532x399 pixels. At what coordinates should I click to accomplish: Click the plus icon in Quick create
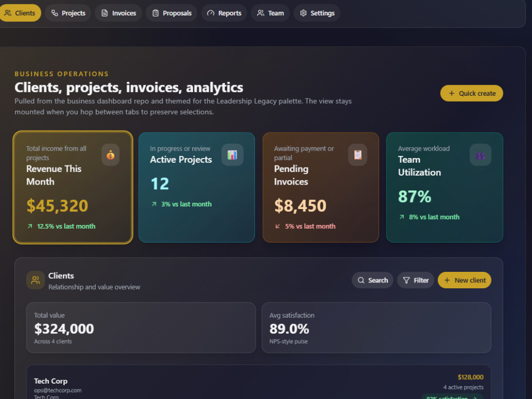pyautogui.click(x=452, y=93)
